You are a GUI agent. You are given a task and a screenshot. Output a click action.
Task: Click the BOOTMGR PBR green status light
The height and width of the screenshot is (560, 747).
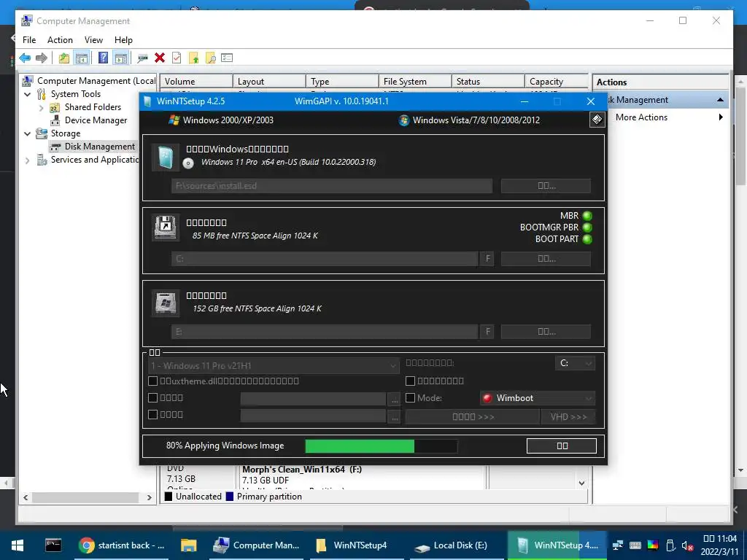[587, 227]
